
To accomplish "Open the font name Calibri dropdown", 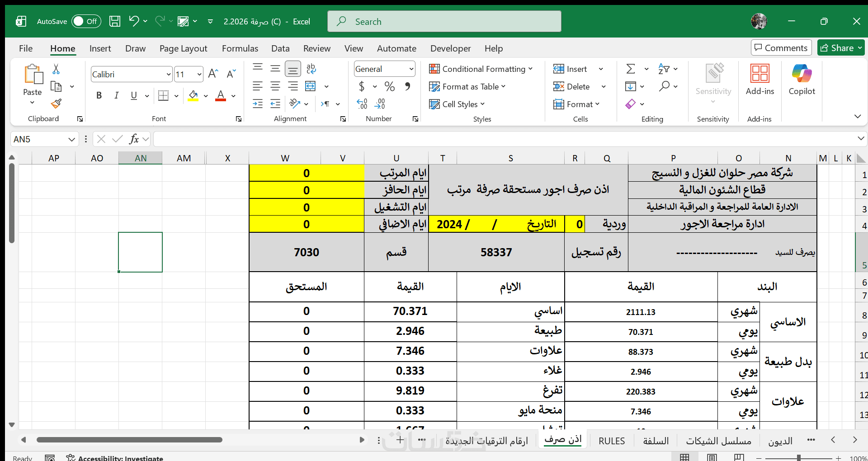I will coord(168,74).
